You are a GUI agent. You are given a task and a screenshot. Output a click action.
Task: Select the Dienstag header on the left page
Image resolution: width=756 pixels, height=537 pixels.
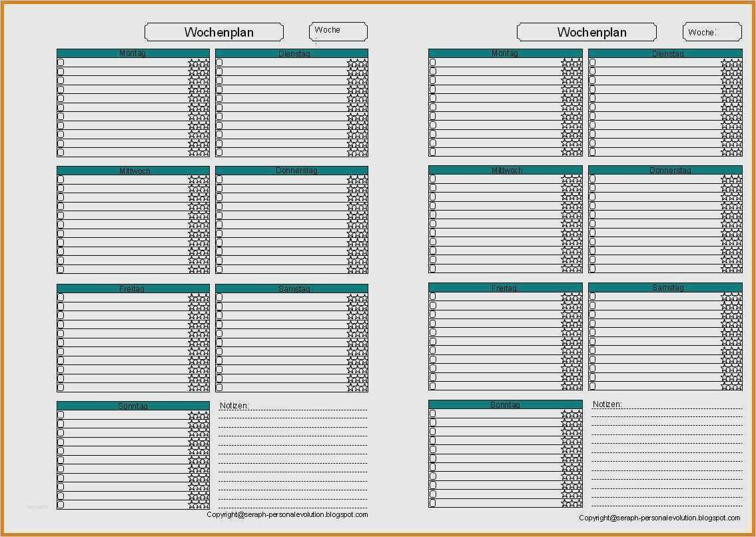292,53
